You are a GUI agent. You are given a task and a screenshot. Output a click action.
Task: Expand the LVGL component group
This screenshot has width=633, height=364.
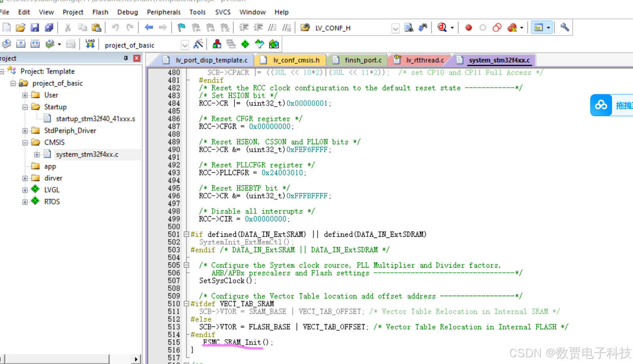coord(25,190)
